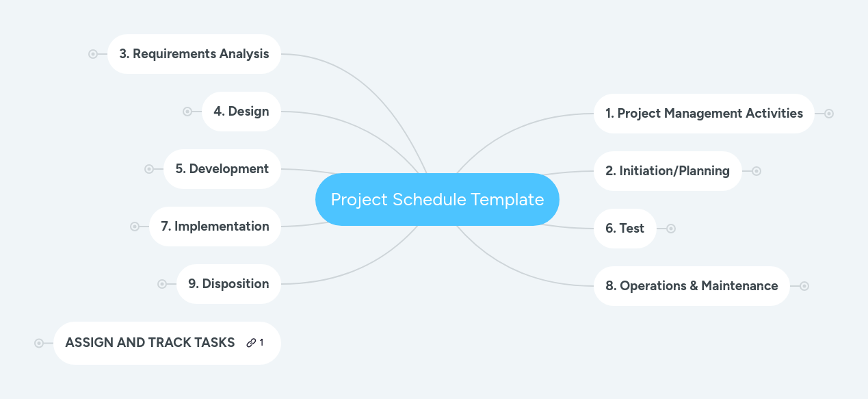Select the 7. Implementation node
Image resolution: width=868 pixels, height=399 pixels.
pyautogui.click(x=215, y=227)
